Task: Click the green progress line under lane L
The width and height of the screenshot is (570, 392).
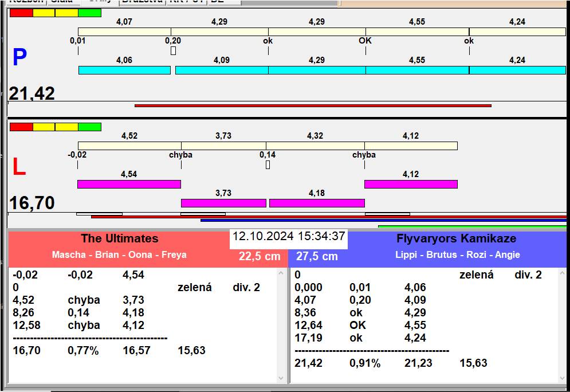Action: click(472, 226)
